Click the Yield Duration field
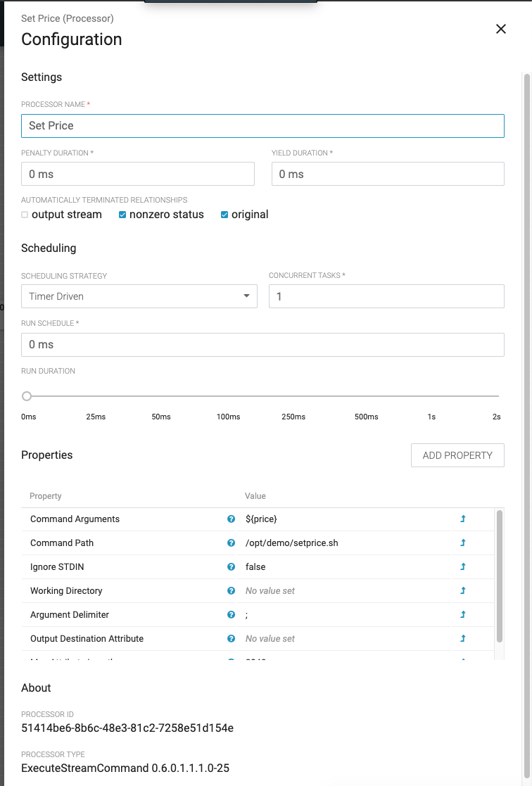Viewport: 532px width, 786px height. pos(388,174)
